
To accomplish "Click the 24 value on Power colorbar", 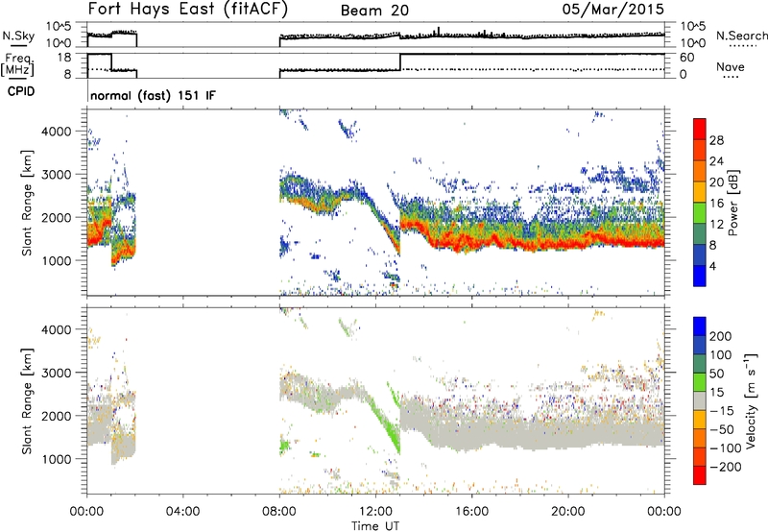I will coord(716,161).
